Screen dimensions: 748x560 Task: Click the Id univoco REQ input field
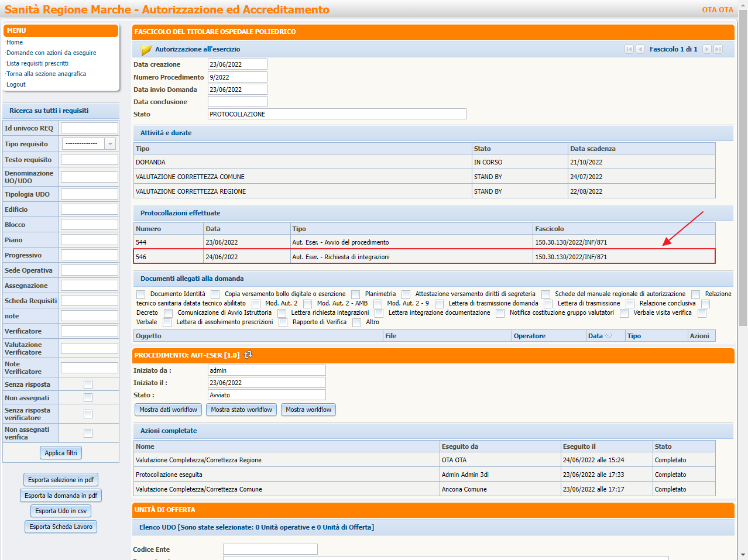point(90,128)
